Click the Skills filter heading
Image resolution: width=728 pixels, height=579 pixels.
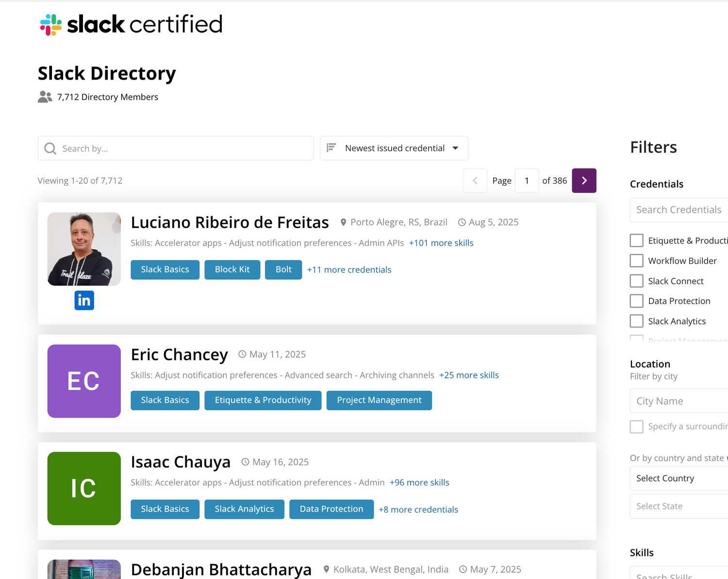(x=642, y=553)
